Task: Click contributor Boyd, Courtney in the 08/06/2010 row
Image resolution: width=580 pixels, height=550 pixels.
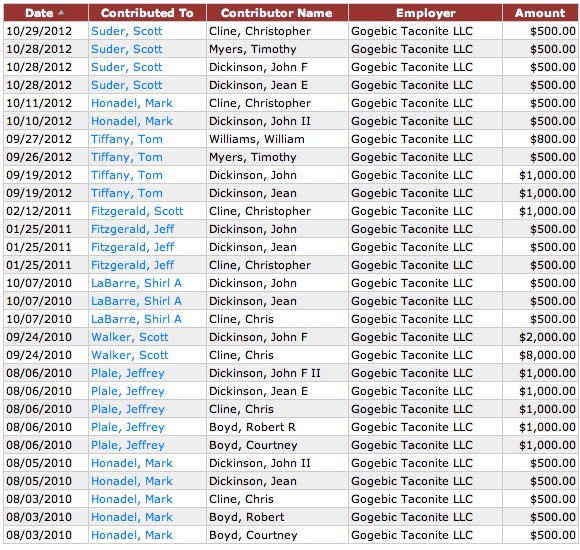Action: 253,445
